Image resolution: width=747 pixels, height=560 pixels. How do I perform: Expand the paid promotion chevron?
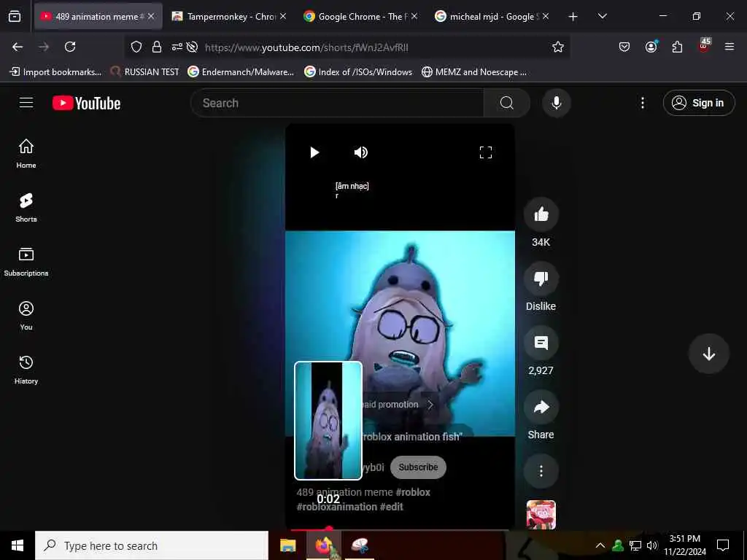pos(430,405)
